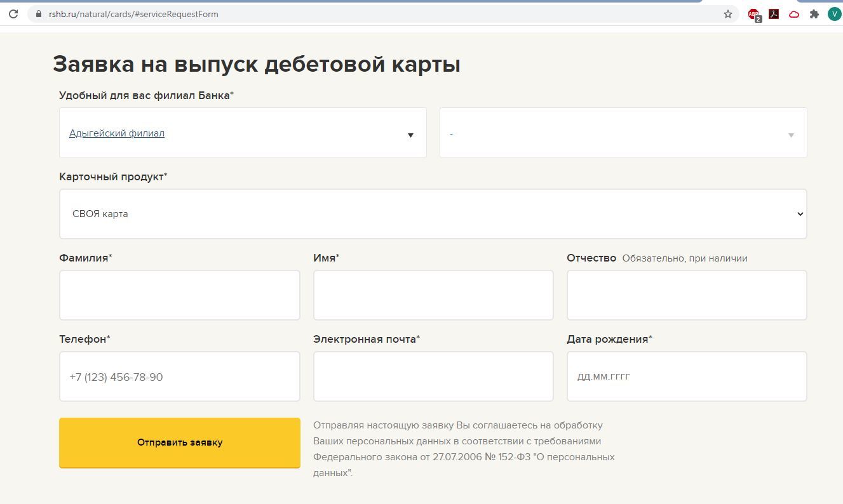Click the browser address bar URL

click(133, 14)
